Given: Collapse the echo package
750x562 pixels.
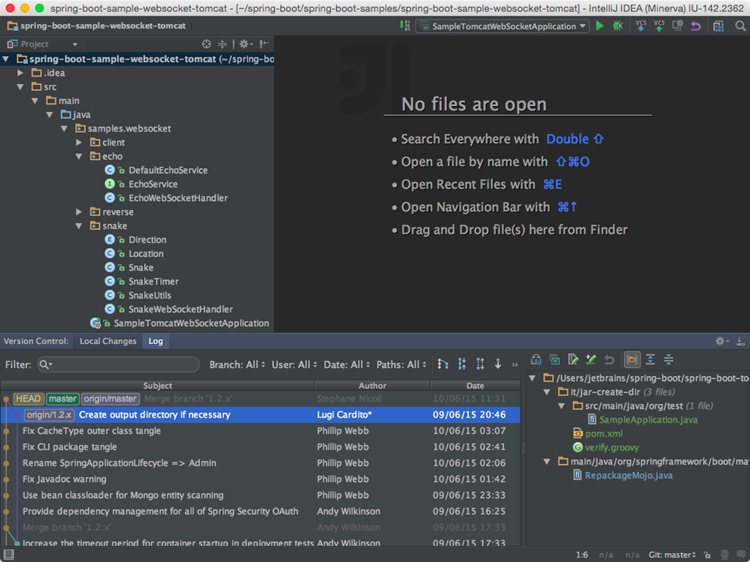Looking at the screenshot, I should [x=79, y=156].
